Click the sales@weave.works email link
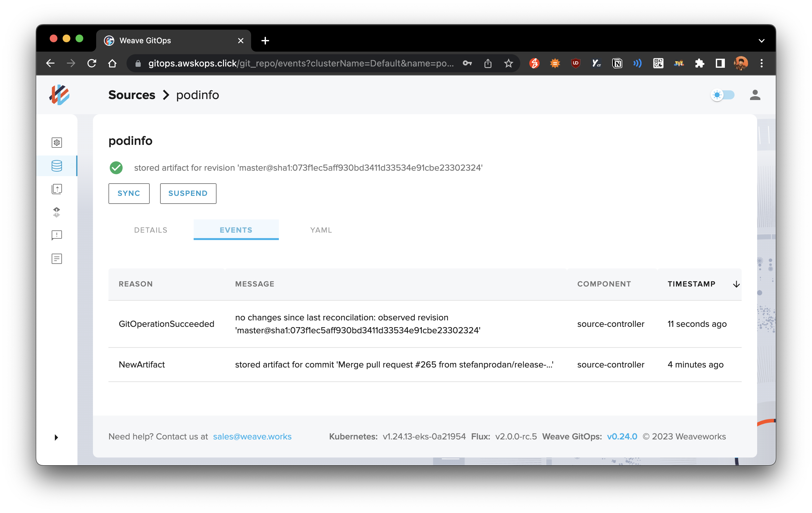The image size is (812, 513). 252,437
